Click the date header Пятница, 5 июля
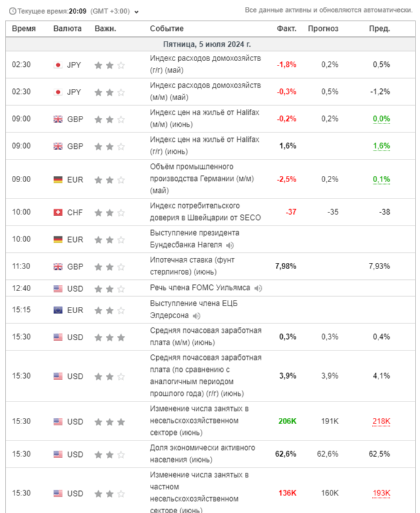The image size is (420, 513). point(207,45)
